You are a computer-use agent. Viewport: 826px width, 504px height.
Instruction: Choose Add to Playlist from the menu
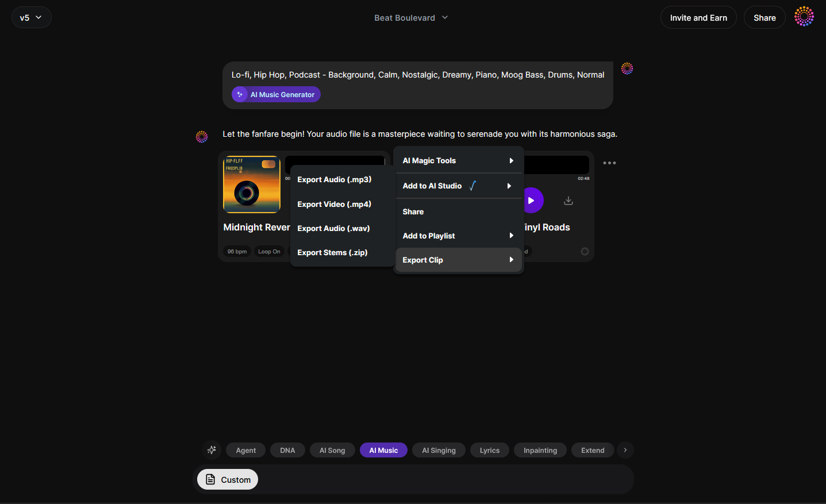pyautogui.click(x=458, y=236)
